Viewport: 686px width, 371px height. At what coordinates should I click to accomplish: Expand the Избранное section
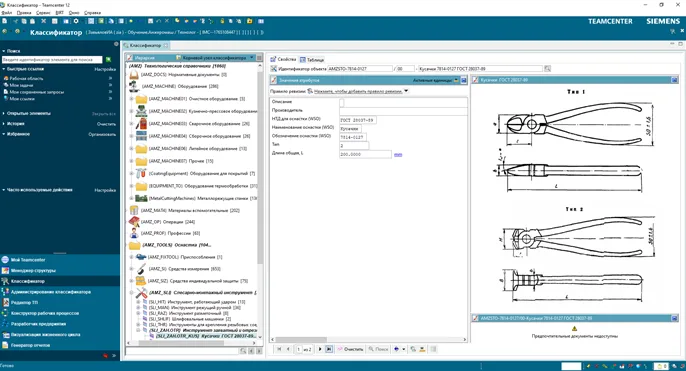coord(4,134)
